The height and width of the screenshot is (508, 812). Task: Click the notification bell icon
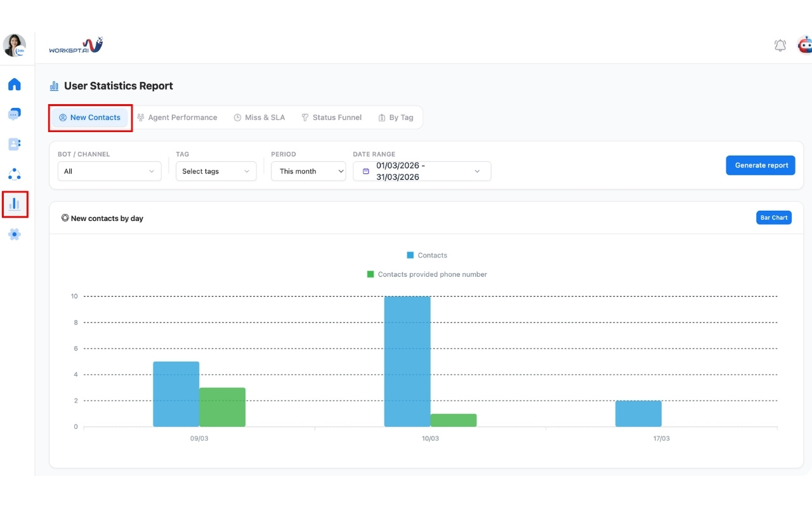tap(780, 46)
